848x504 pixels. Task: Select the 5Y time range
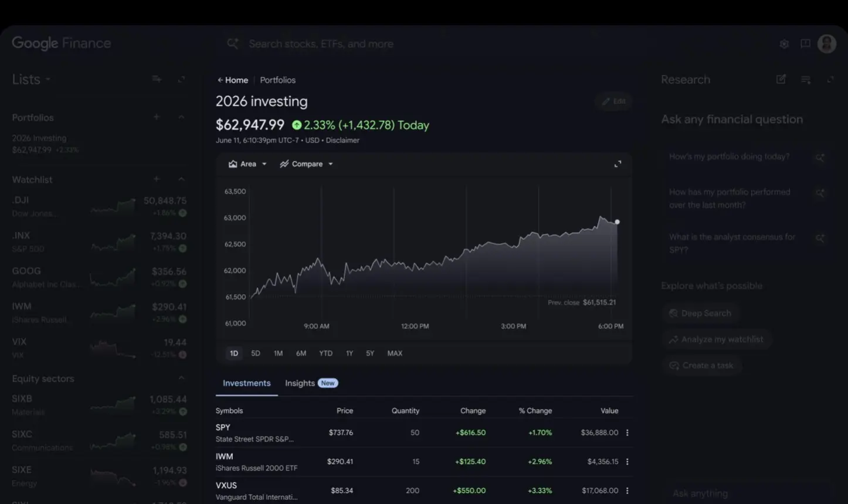[370, 353]
